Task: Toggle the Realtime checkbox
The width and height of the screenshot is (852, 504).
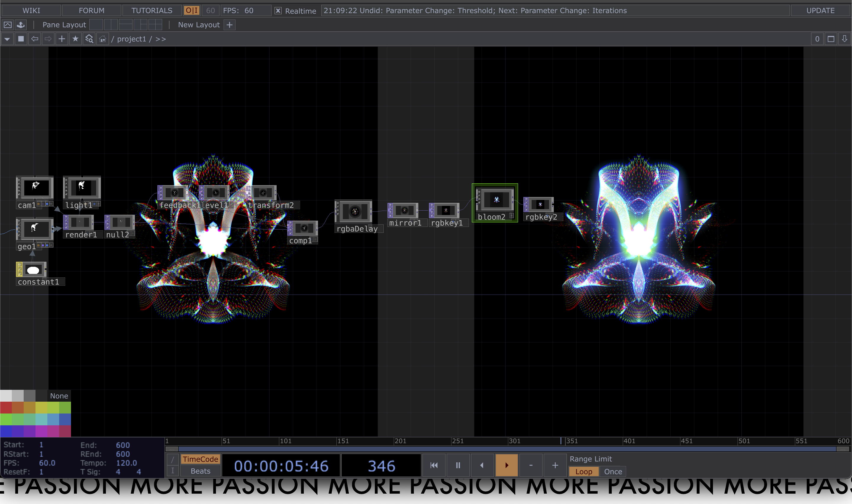Action: coord(278,11)
